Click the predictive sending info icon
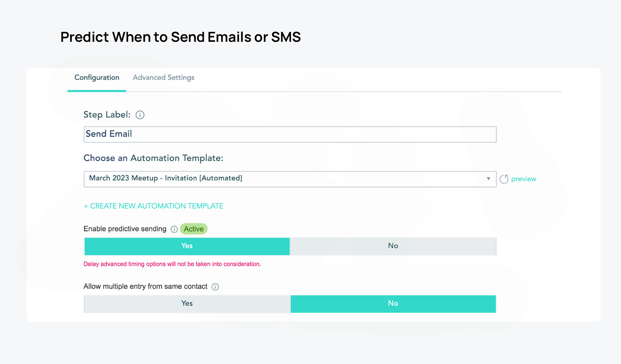 174,229
